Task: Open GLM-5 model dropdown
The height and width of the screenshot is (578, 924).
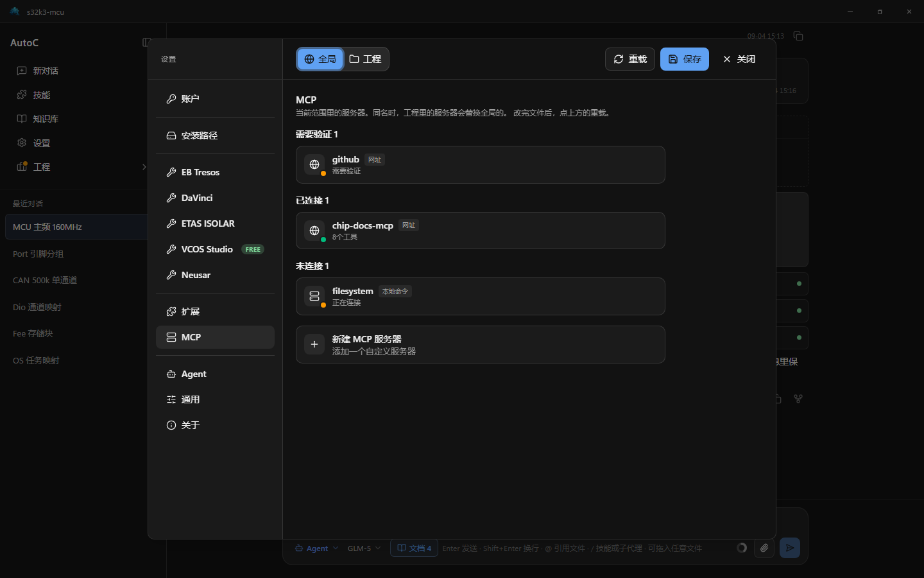Action: pyautogui.click(x=364, y=548)
